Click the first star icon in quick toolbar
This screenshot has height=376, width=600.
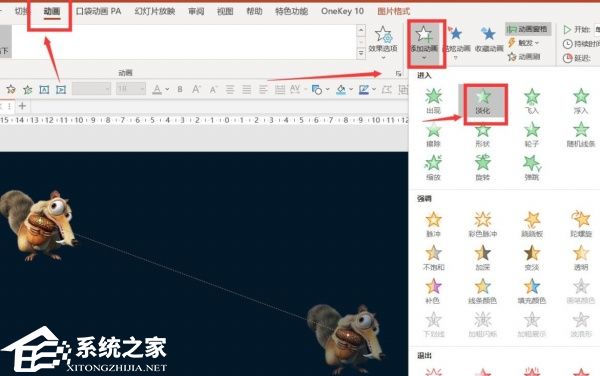coord(11,90)
